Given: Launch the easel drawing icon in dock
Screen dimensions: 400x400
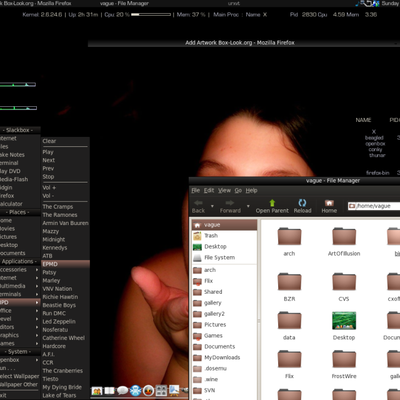Looking at the screenshot, I should pos(174,390).
